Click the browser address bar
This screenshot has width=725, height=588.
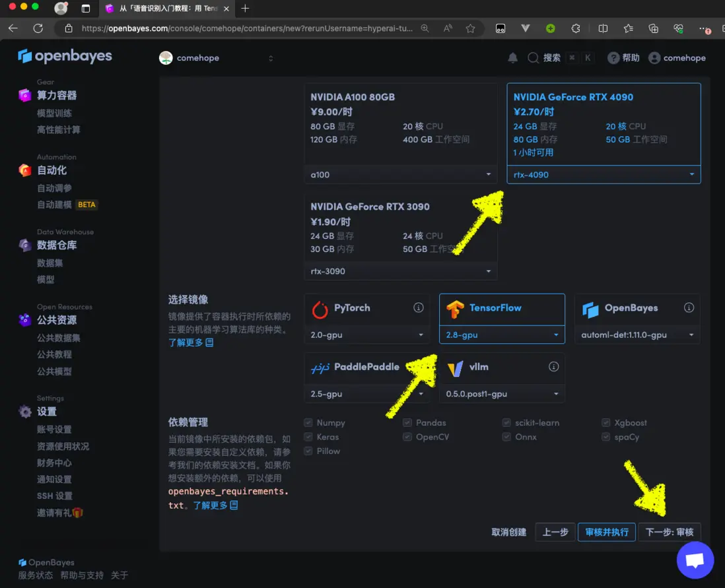click(247, 28)
